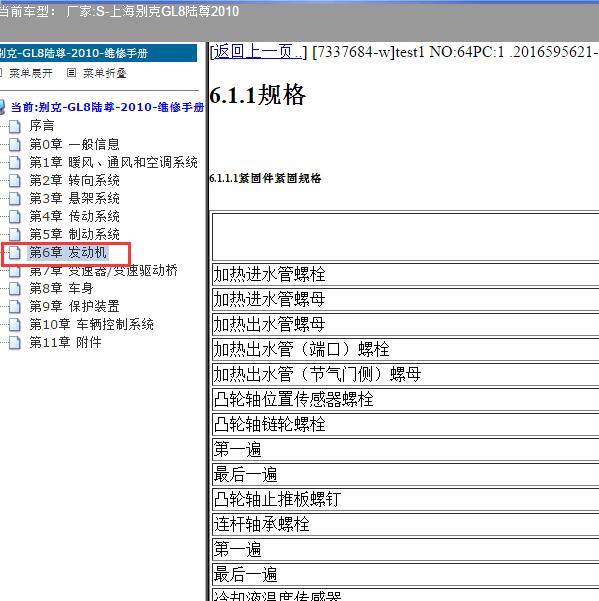Open 第5章 制动系统 chapter

point(74,234)
